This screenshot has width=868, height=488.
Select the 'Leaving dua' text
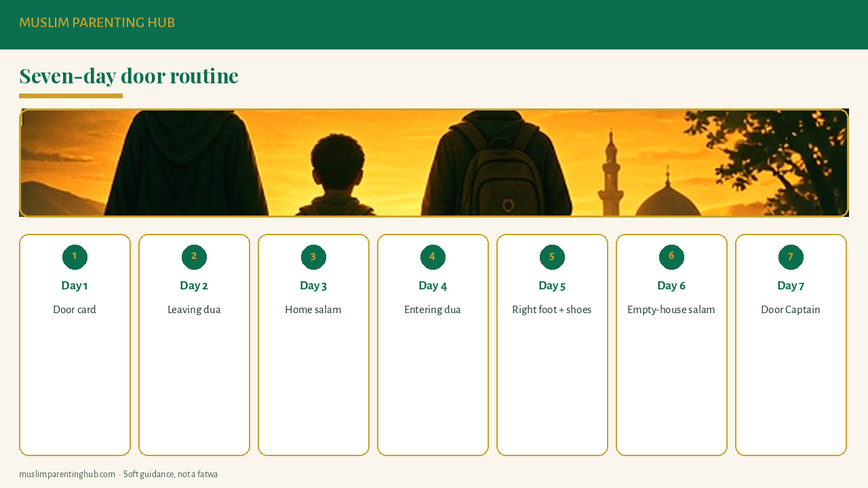coord(194,310)
